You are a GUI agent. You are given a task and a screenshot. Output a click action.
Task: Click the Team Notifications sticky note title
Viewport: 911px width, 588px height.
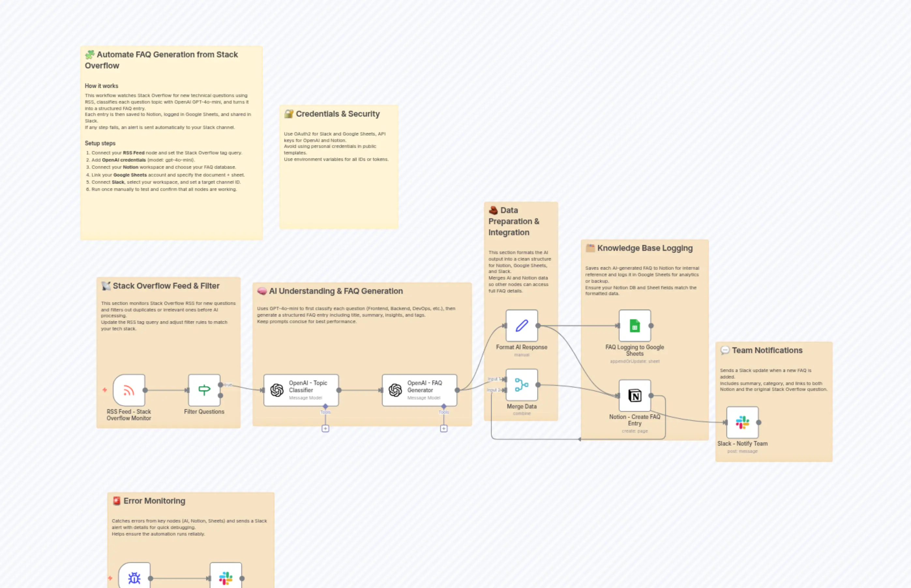point(767,350)
